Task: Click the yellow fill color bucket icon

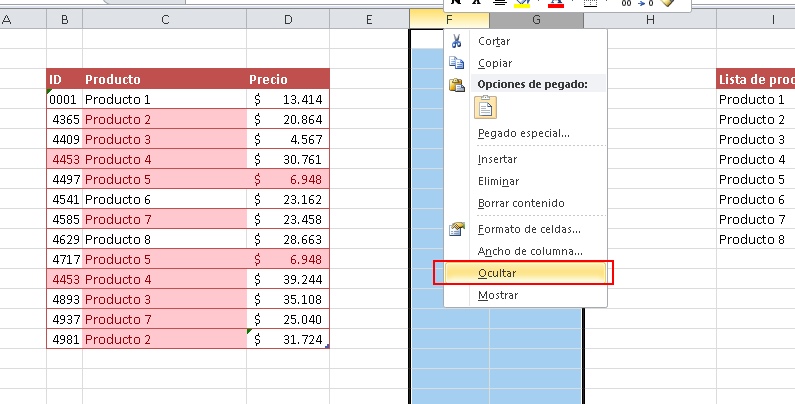Action: point(522,4)
